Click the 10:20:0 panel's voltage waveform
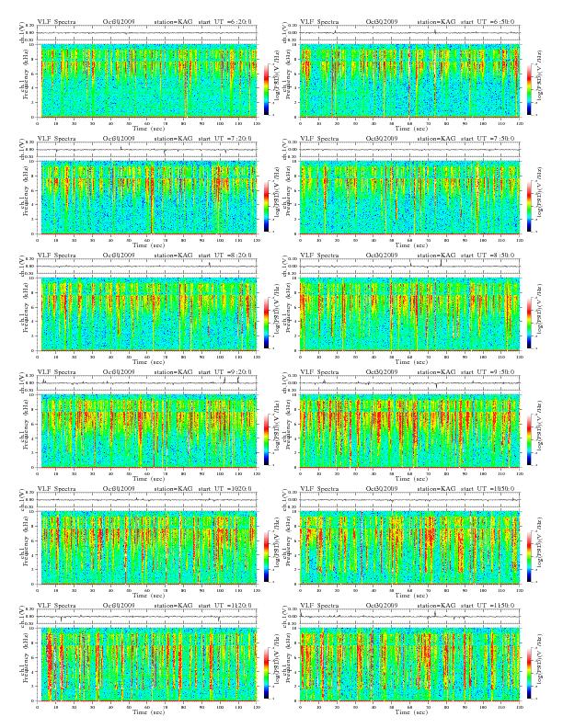The width and height of the screenshot is (563, 728). [147, 500]
